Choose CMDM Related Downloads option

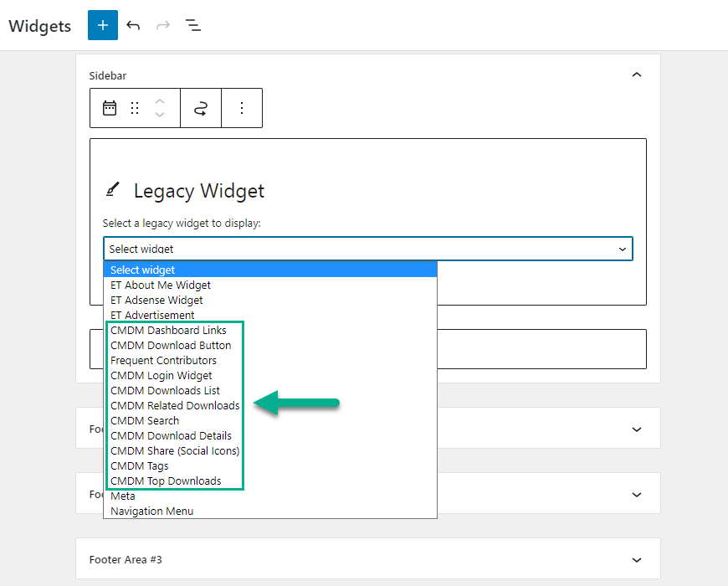(x=270, y=406)
